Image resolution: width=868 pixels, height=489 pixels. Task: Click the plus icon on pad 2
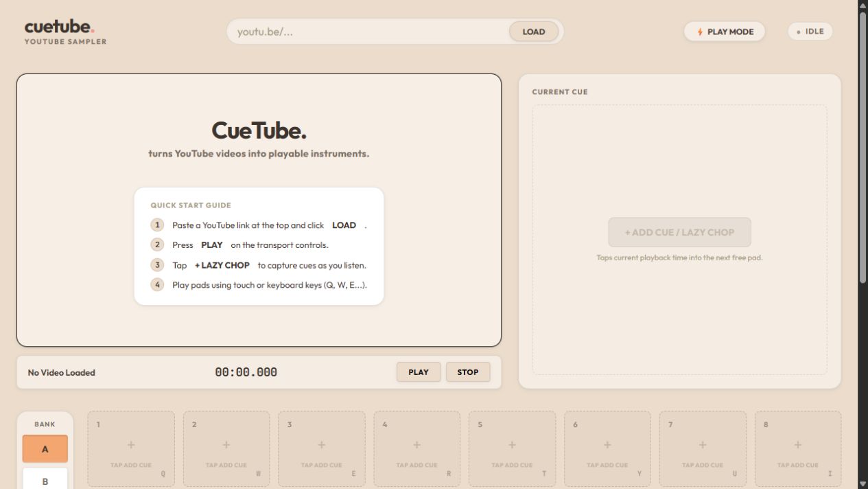tap(226, 445)
